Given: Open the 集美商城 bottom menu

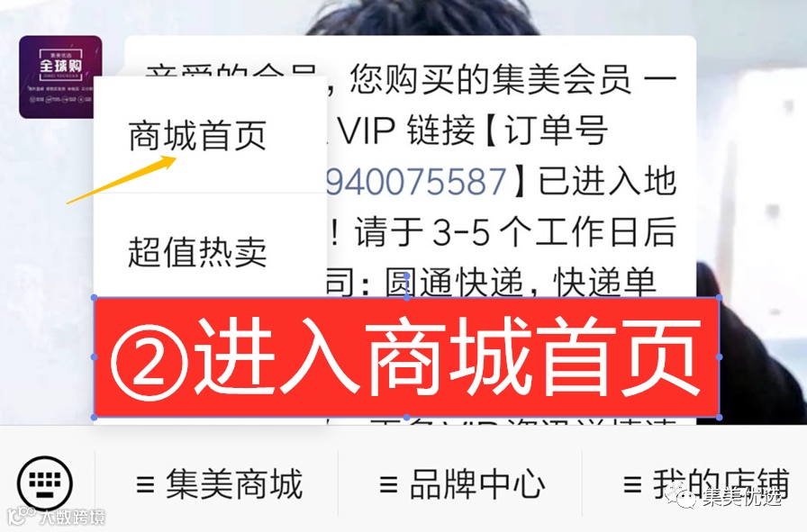Looking at the screenshot, I should pos(217,484).
